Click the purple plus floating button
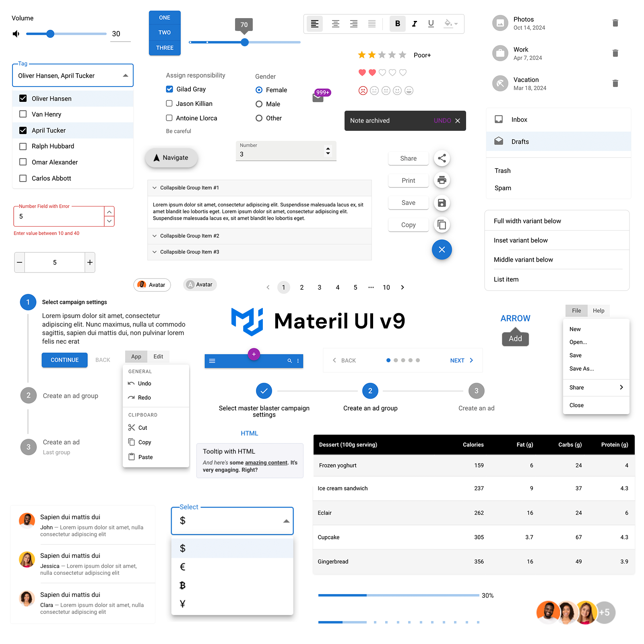The width and height of the screenshot is (644, 644). [x=254, y=354]
